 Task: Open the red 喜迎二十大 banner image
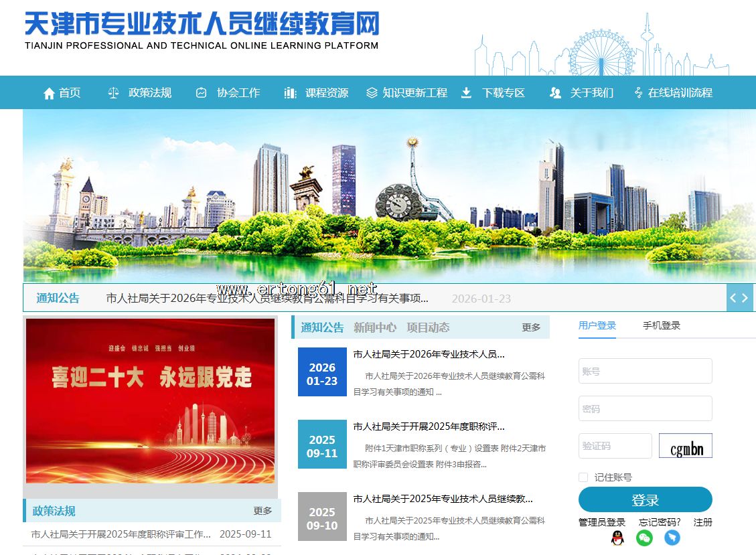pyautogui.click(x=151, y=401)
